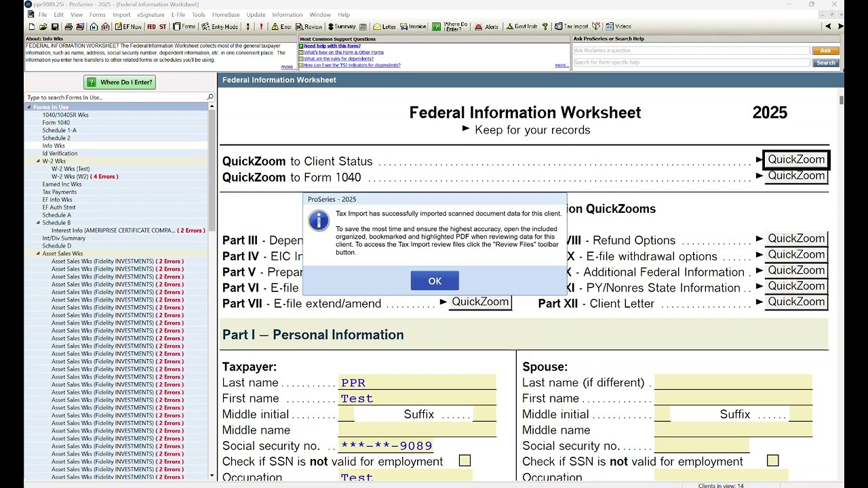Open the calculator icon in the toolbar
The width and height of the screenshot is (868, 488).
[363, 26]
